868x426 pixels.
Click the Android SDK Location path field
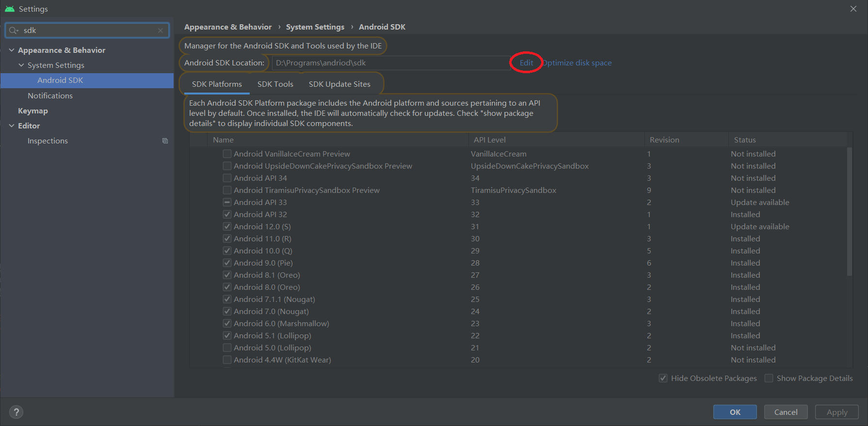pyautogui.click(x=391, y=63)
